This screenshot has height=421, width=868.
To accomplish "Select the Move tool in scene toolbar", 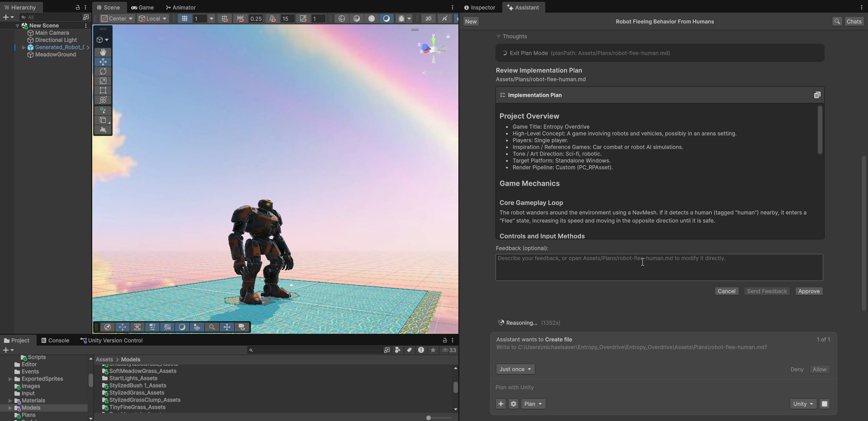I will coord(103,62).
